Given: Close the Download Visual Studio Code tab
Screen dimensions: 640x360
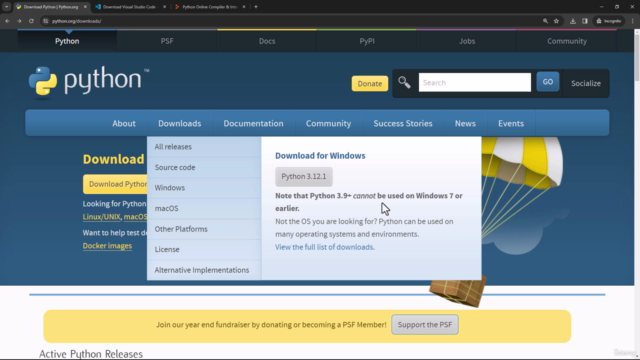Looking at the screenshot, I should pos(164,7).
